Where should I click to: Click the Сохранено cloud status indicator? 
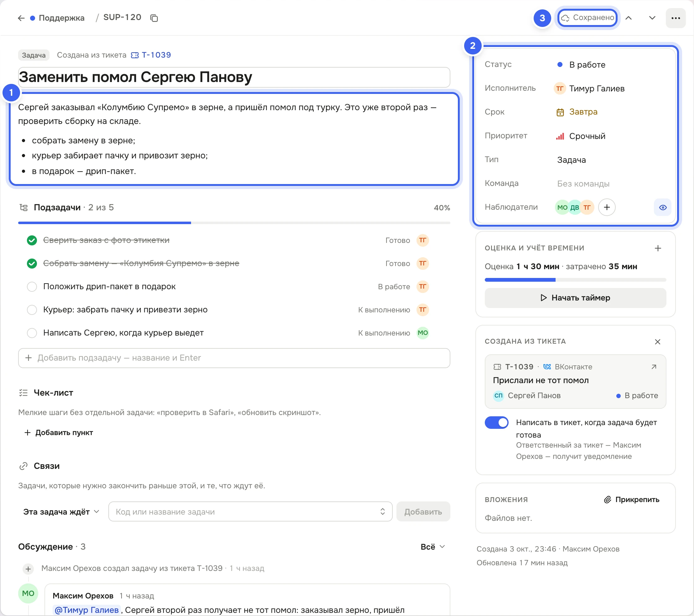point(588,18)
